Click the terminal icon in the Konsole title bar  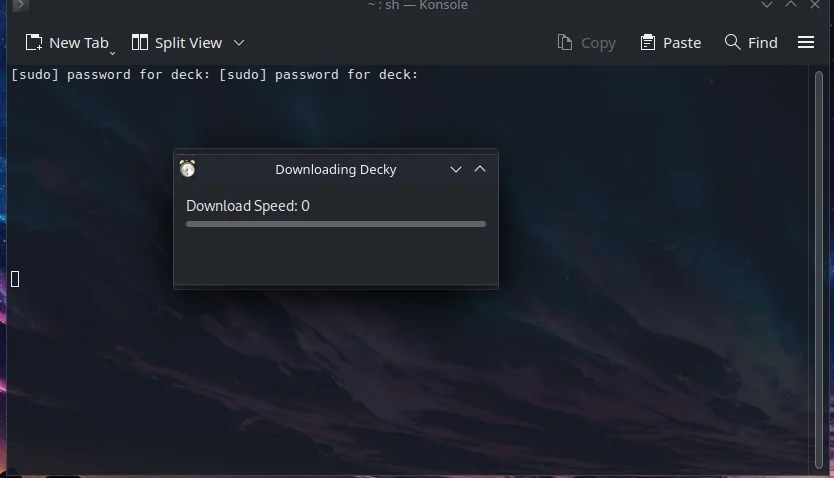20,5
